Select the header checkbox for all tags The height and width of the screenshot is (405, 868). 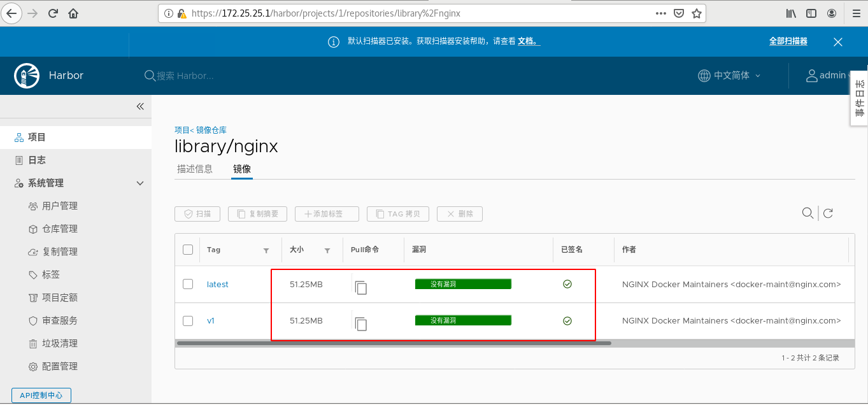tap(188, 250)
